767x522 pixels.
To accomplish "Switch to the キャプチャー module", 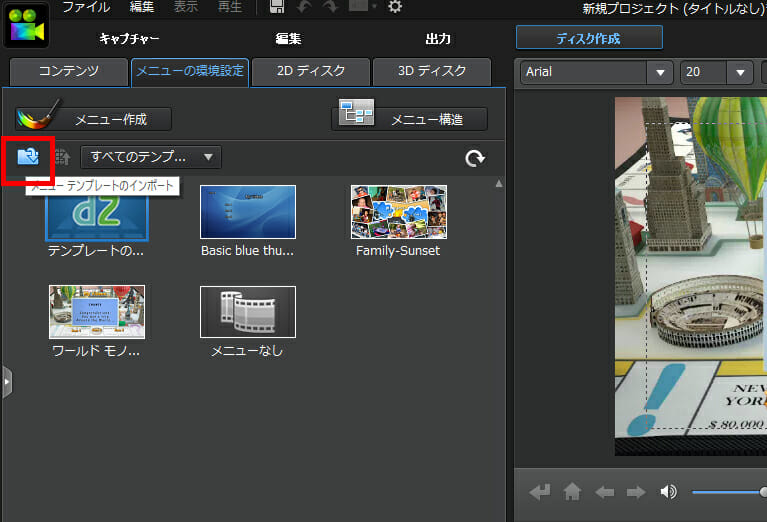I will click(129, 39).
